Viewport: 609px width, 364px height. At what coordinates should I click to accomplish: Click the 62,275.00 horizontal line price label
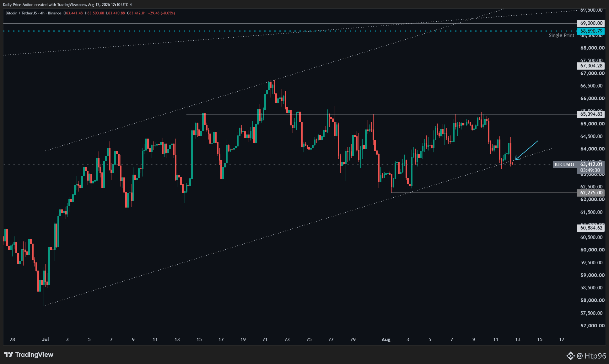591,193
